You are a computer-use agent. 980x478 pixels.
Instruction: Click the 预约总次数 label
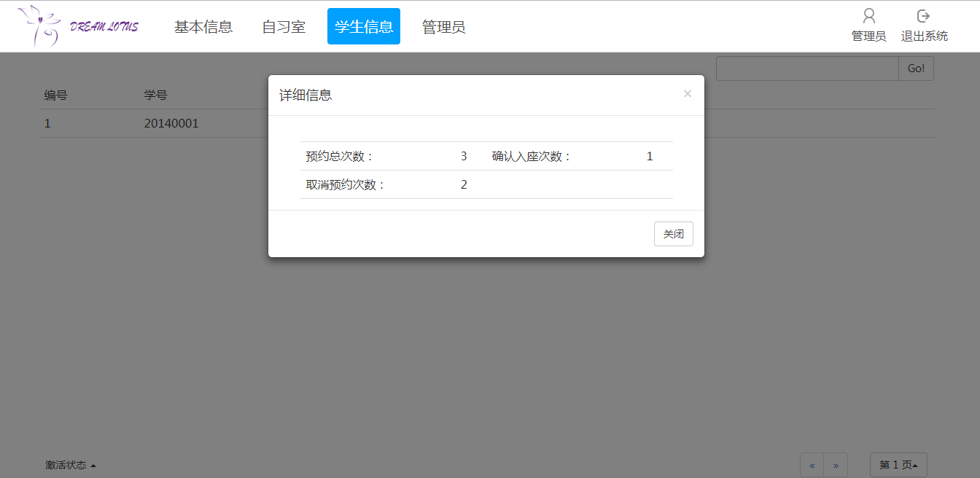(x=340, y=156)
